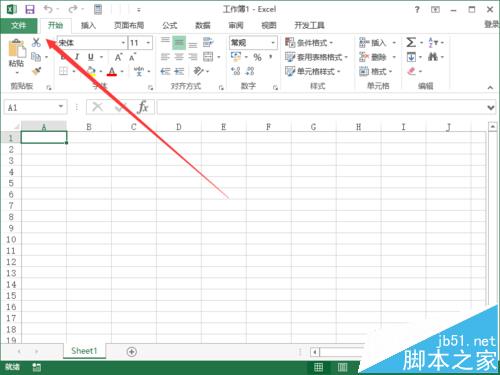Switch to the Developer tab
Image resolution: width=500 pixels, height=375 pixels.
[310, 25]
